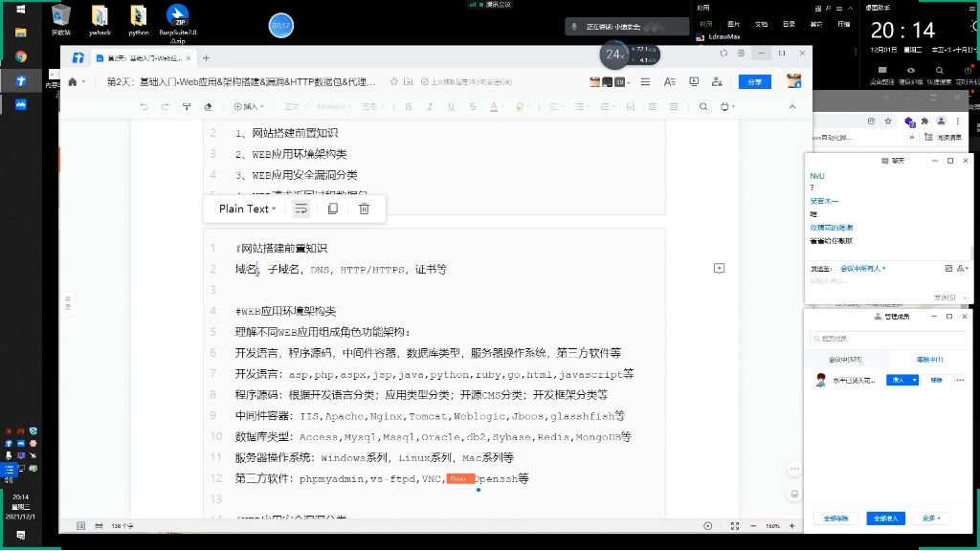Undo the last edit

click(x=145, y=107)
